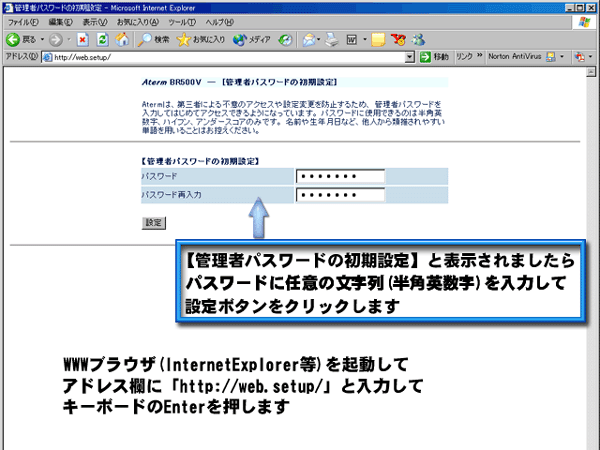This screenshot has width=600, height=450.
Task: Click the red Yahoo toolbar icon
Action: (398, 39)
